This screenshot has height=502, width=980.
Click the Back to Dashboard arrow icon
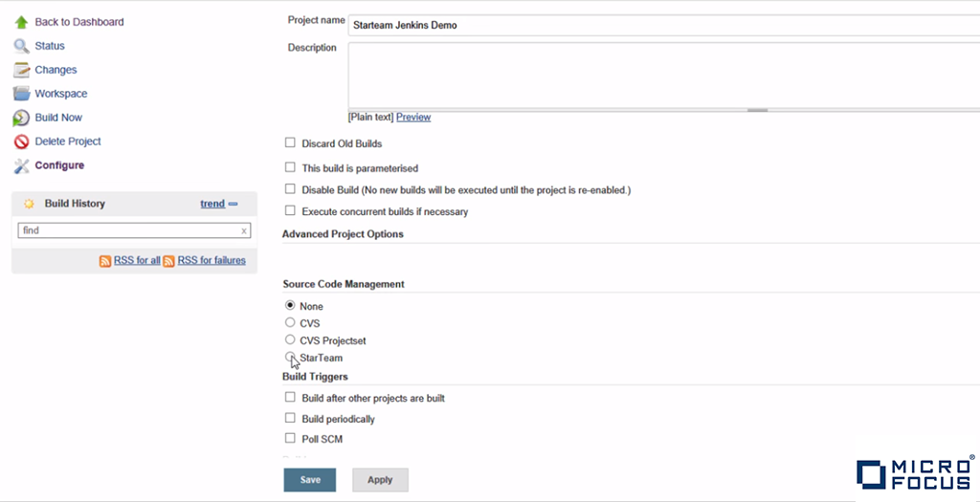click(x=21, y=22)
